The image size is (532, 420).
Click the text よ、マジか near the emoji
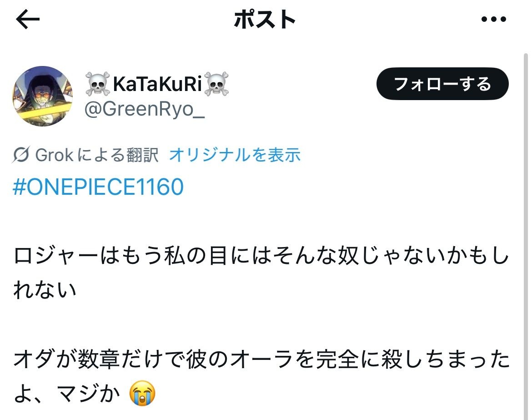pyautogui.click(x=67, y=394)
